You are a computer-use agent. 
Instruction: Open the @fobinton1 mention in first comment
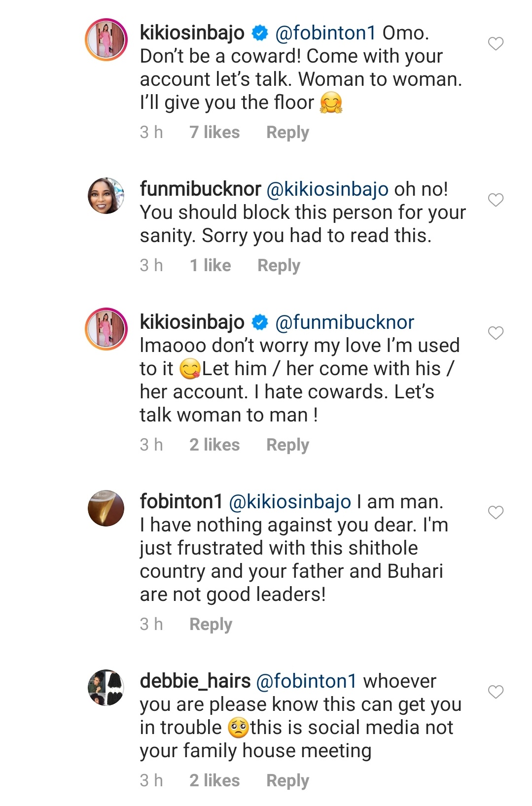[x=325, y=33]
